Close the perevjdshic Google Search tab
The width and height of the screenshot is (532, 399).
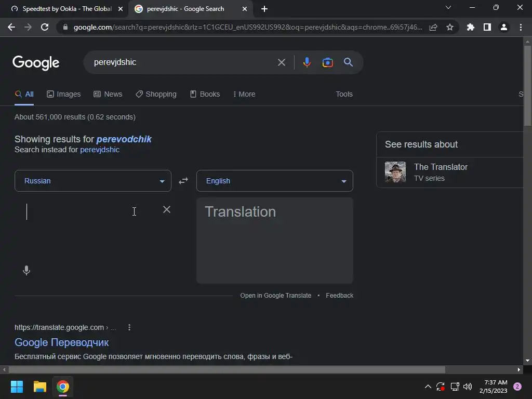pyautogui.click(x=245, y=9)
